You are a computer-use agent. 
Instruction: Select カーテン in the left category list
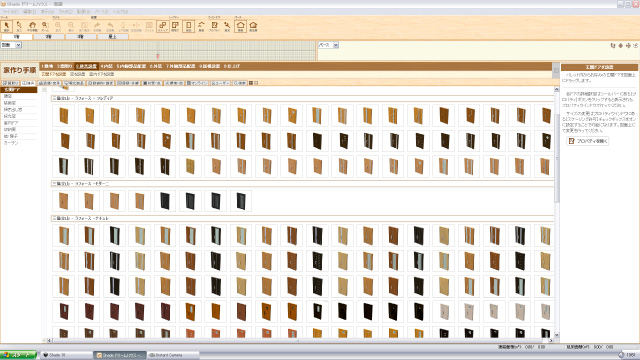(19, 143)
